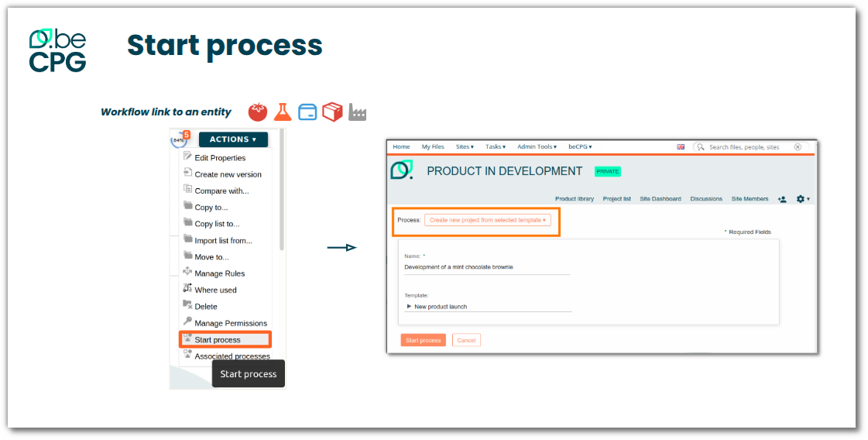Select Create new version action

click(x=228, y=174)
